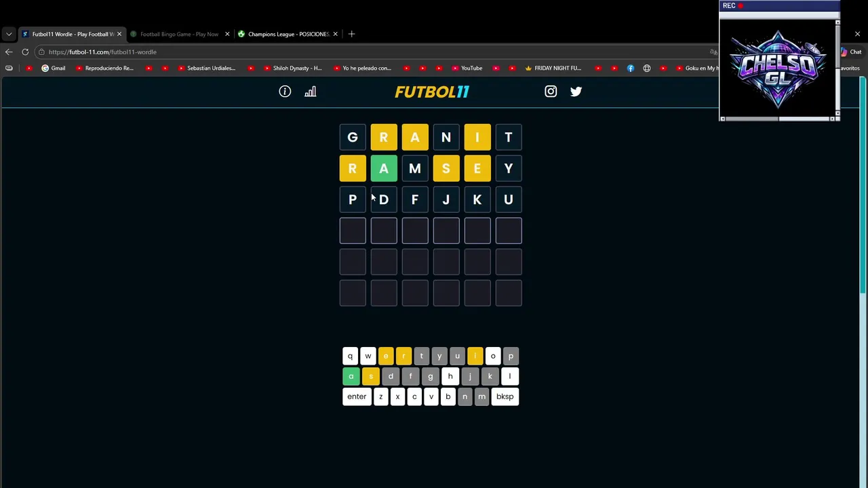Tap the w key
Screen dimensions: 868x488
pos(368,356)
